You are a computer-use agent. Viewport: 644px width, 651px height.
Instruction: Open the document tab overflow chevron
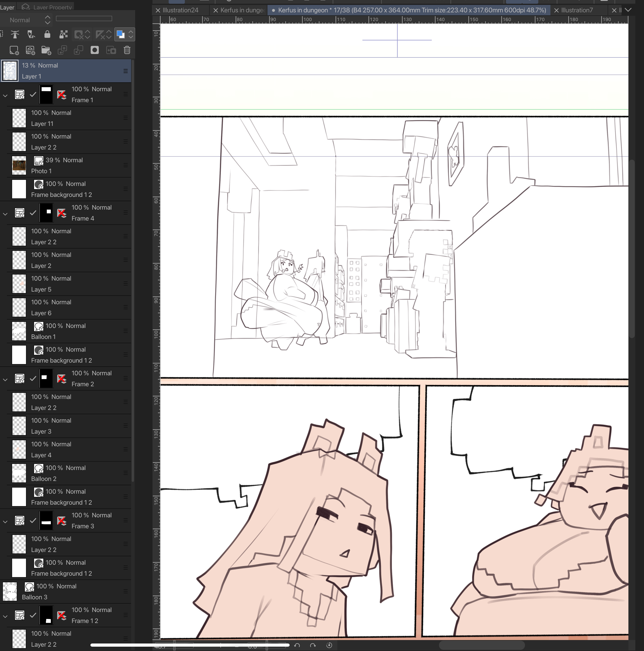(x=628, y=10)
